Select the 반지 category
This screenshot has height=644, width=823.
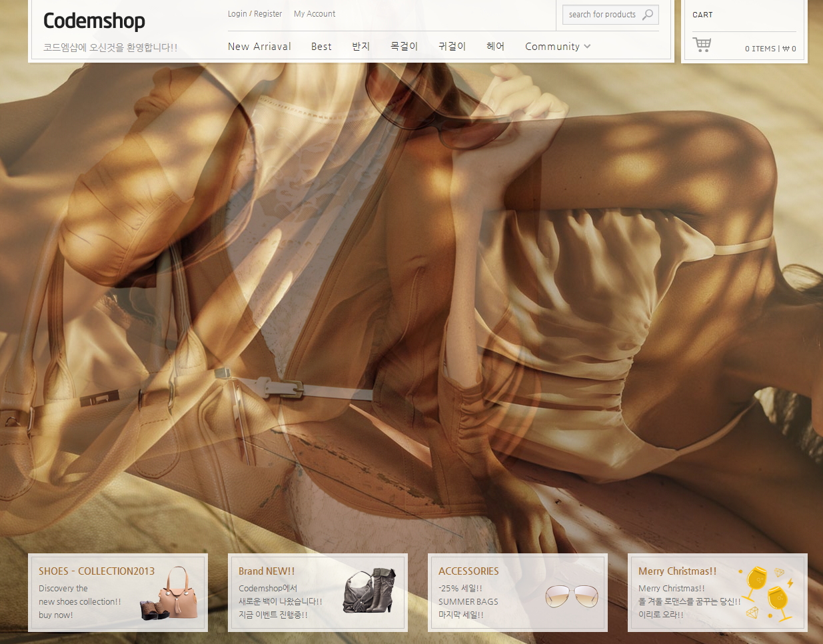click(361, 46)
